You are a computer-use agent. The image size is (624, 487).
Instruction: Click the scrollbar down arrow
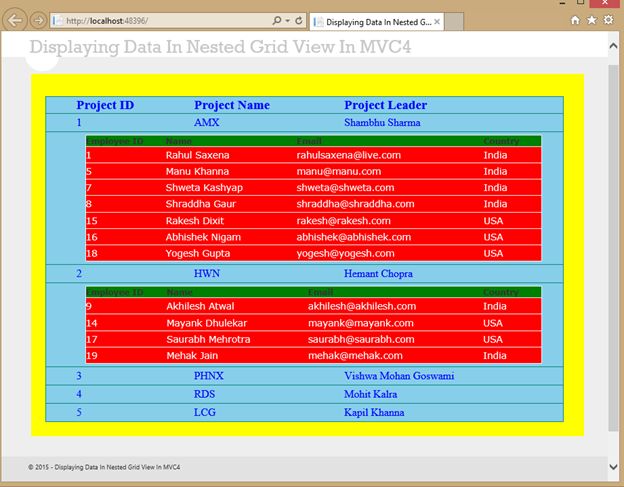point(613,466)
